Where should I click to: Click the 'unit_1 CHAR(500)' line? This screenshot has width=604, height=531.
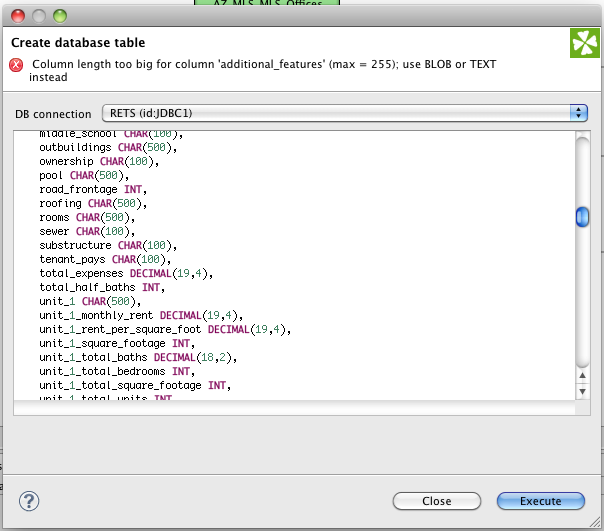pos(90,301)
